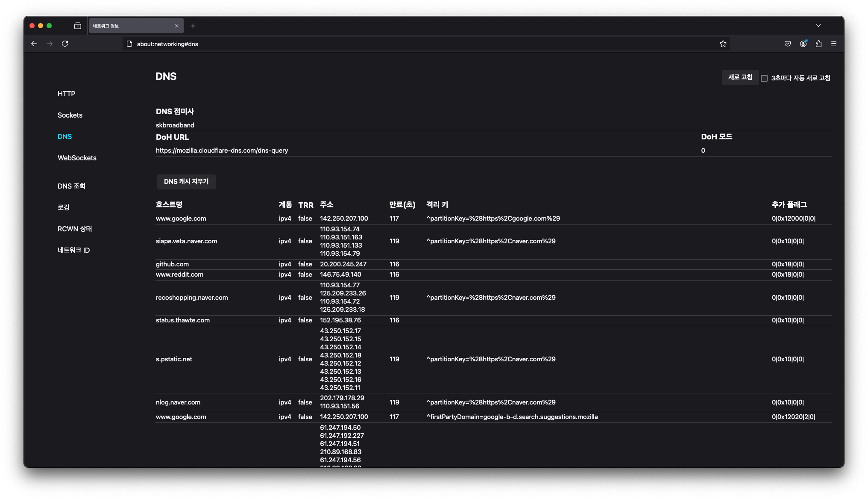Open the hamburger application menu

(833, 44)
